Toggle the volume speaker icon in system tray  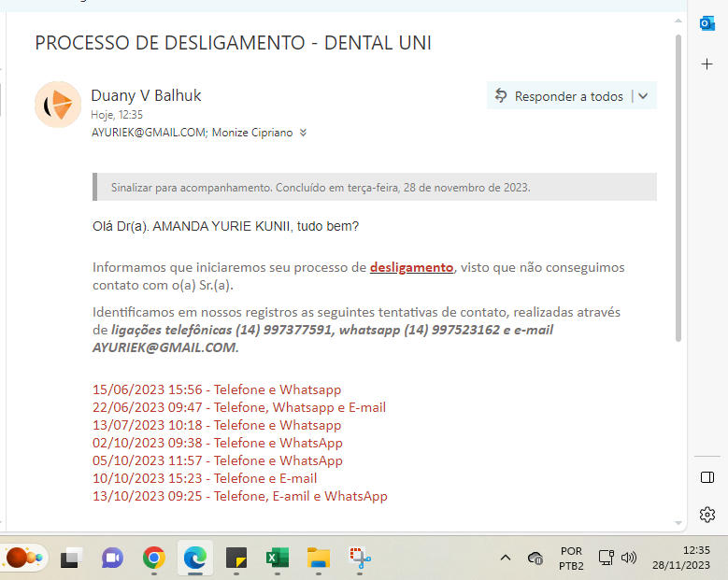click(x=629, y=558)
